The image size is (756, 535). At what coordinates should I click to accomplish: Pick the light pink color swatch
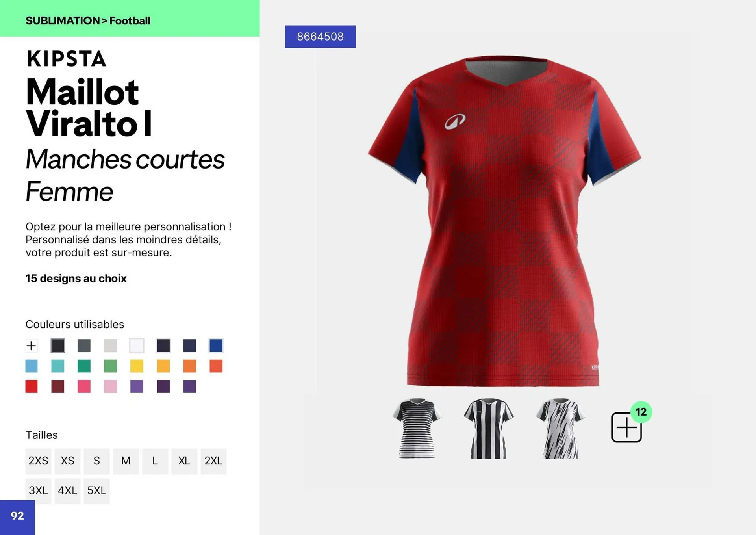tap(110, 386)
